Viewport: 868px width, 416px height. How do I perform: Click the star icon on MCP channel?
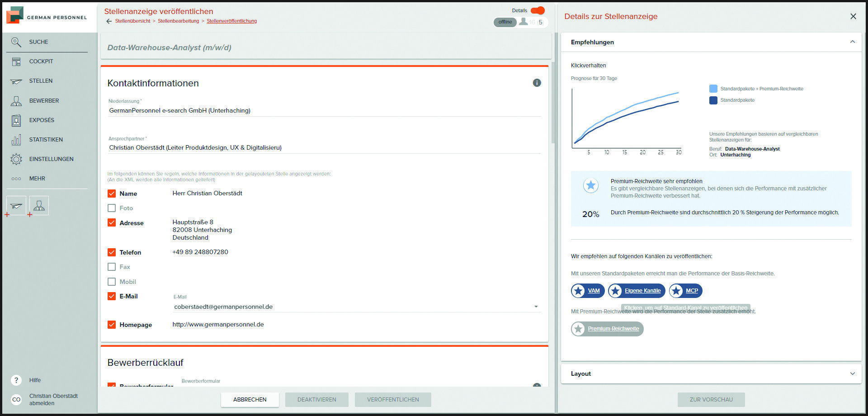[x=676, y=291]
